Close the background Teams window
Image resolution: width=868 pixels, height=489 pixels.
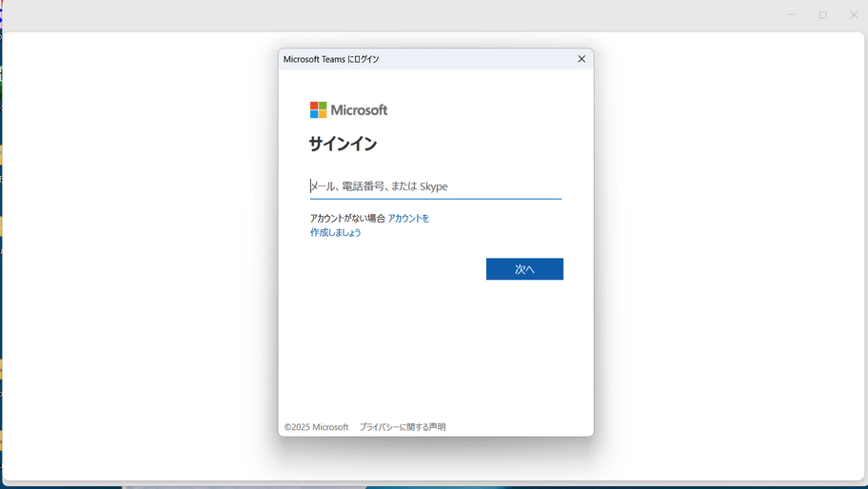[x=854, y=15]
